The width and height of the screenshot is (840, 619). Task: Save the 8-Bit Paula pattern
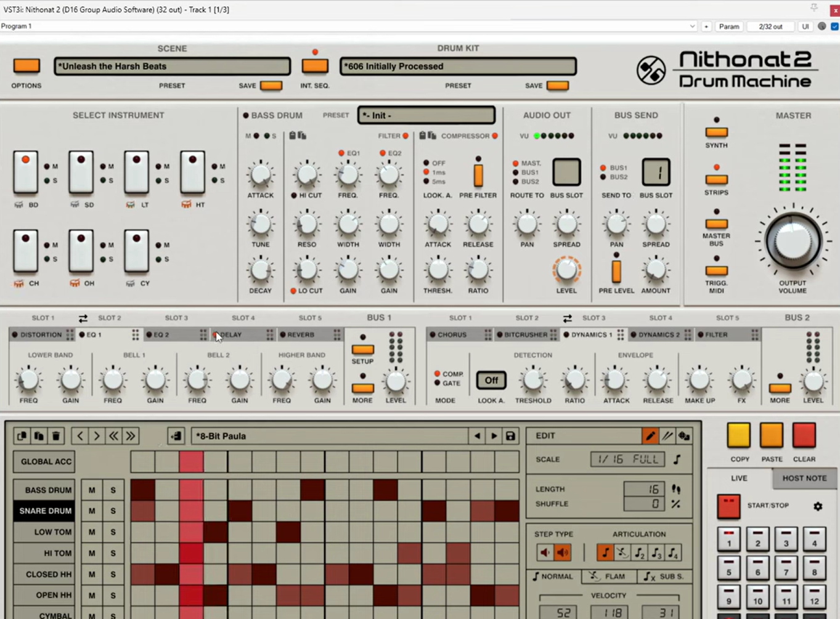click(x=510, y=436)
